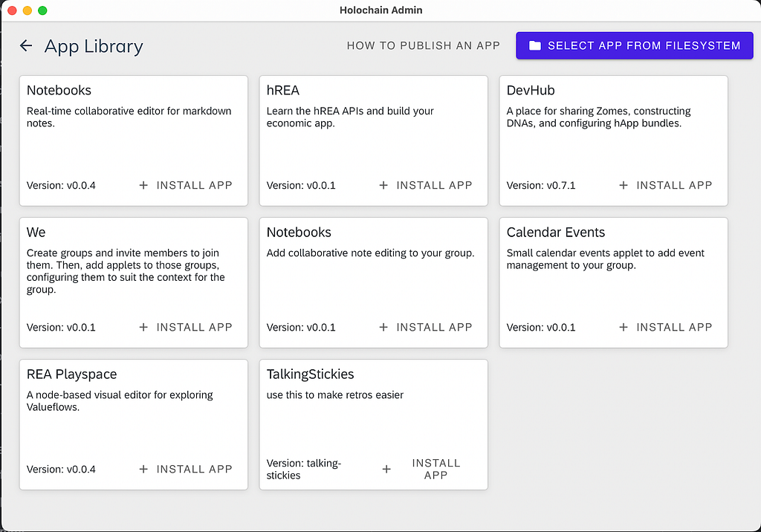Maximize the Holochain Admin window
This screenshot has width=761, height=532.
(x=42, y=10)
